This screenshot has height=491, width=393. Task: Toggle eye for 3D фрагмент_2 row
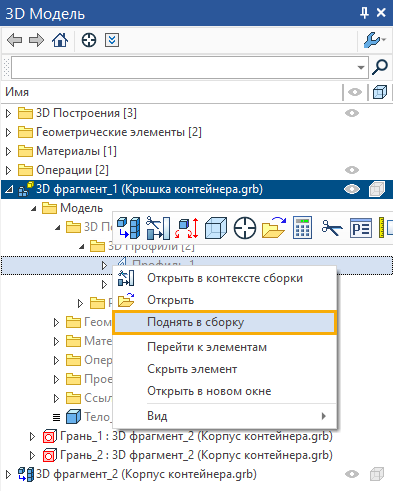(x=352, y=474)
